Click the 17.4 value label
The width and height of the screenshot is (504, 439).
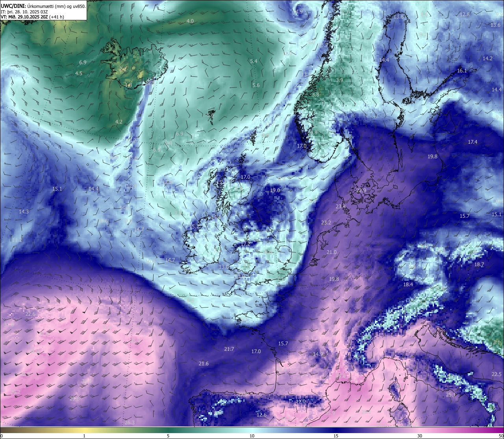tap(472, 142)
